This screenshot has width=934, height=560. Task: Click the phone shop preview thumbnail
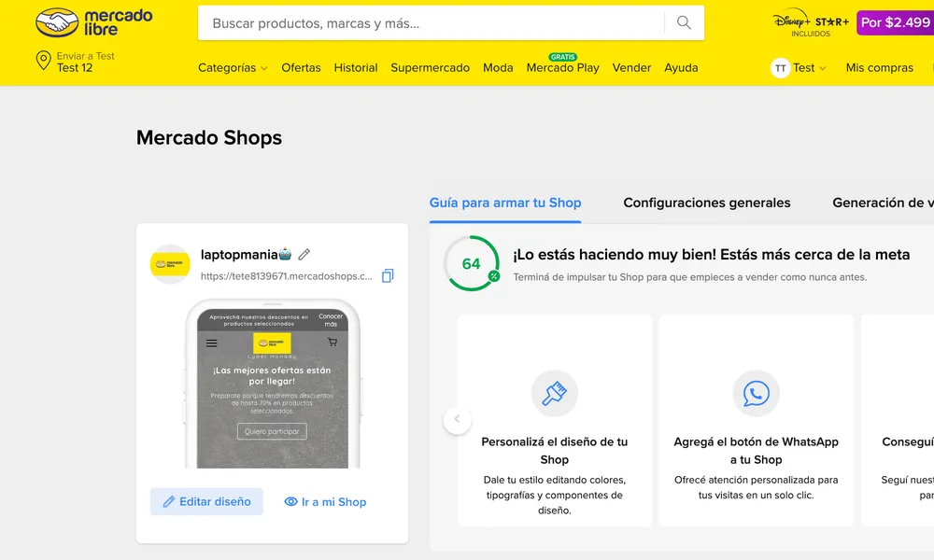(272, 384)
